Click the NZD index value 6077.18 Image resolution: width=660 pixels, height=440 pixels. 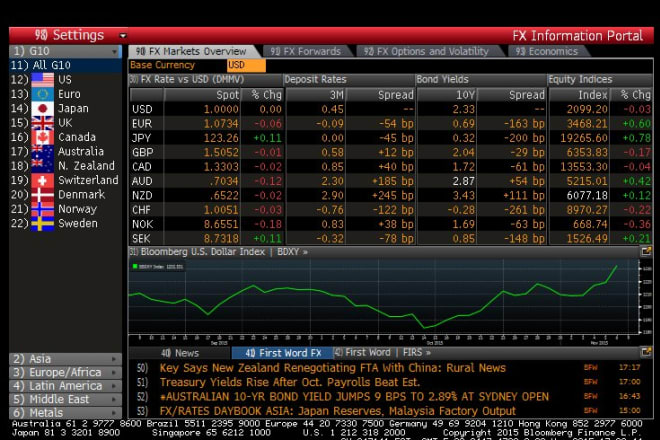[587, 195]
